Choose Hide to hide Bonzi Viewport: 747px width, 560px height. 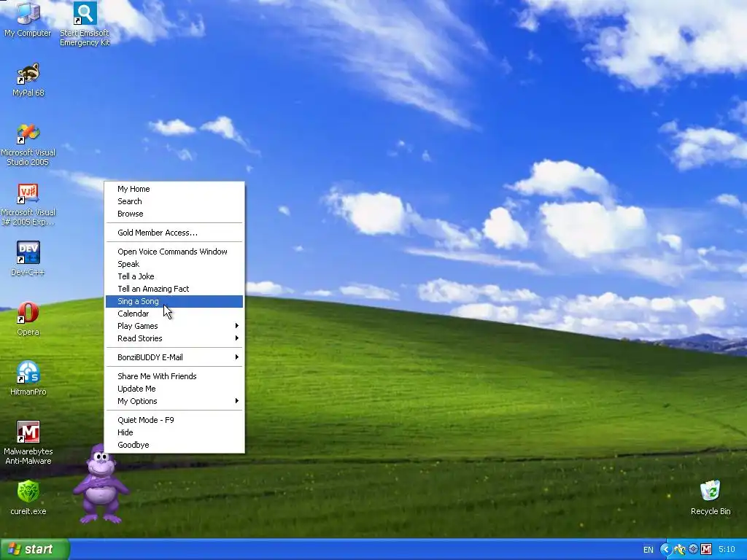click(x=174, y=433)
